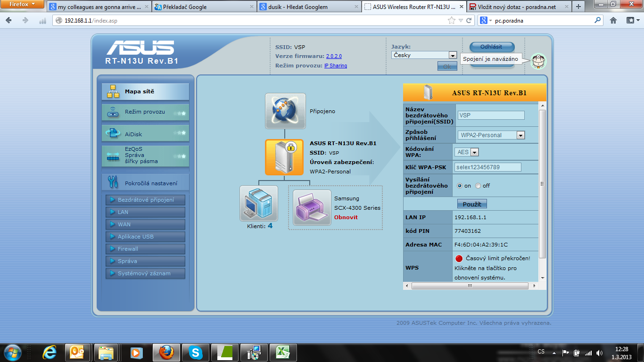This screenshot has width=644, height=362.
Task: Set wireless broadcast to on
Action: pyautogui.click(x=460, y=186)
